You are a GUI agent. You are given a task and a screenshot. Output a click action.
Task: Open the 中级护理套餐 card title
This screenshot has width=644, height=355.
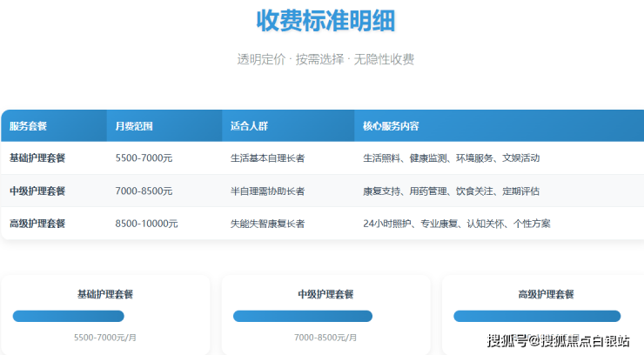coord(325,294)
